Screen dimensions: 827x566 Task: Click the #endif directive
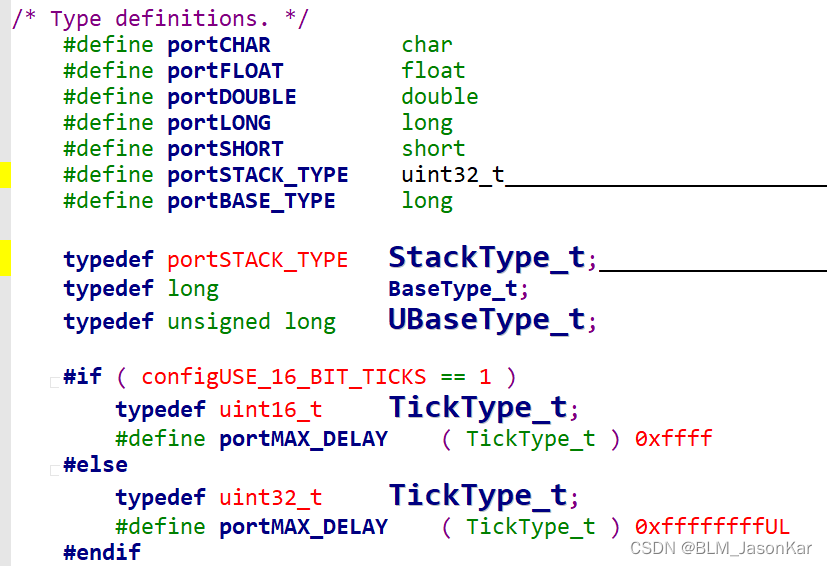pos(102,552)
